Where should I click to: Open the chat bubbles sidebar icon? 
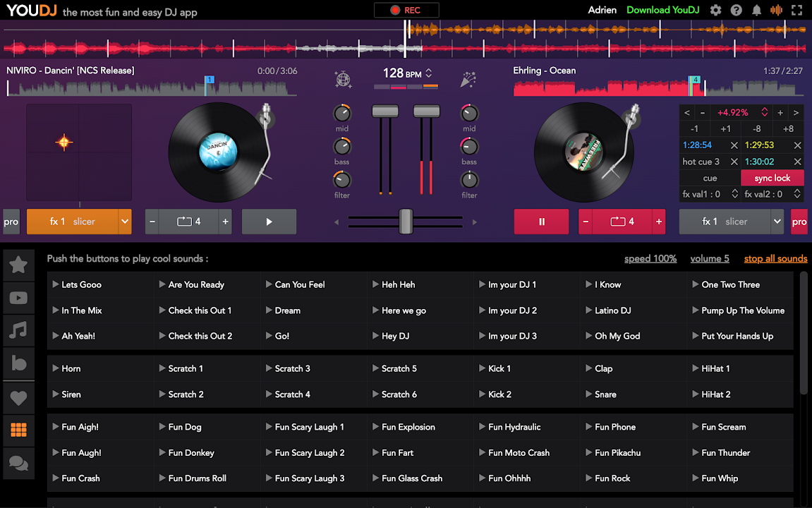tap(18, 464)
